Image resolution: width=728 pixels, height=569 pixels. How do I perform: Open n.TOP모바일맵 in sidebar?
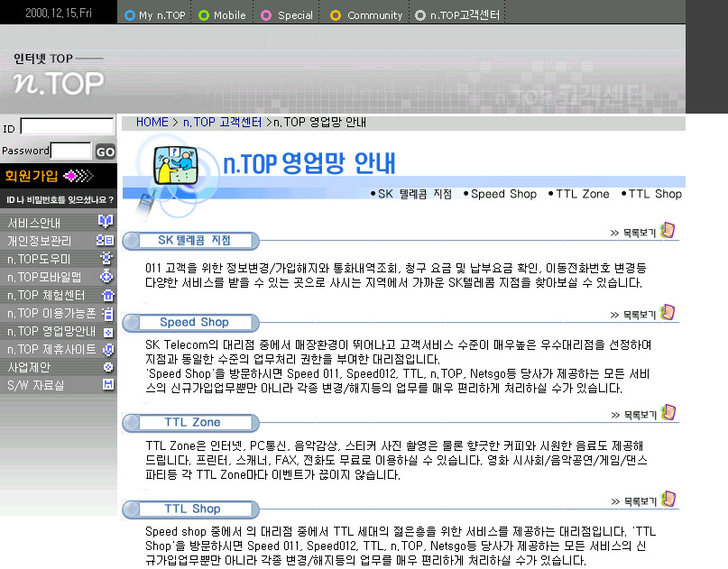coord(44,277)
